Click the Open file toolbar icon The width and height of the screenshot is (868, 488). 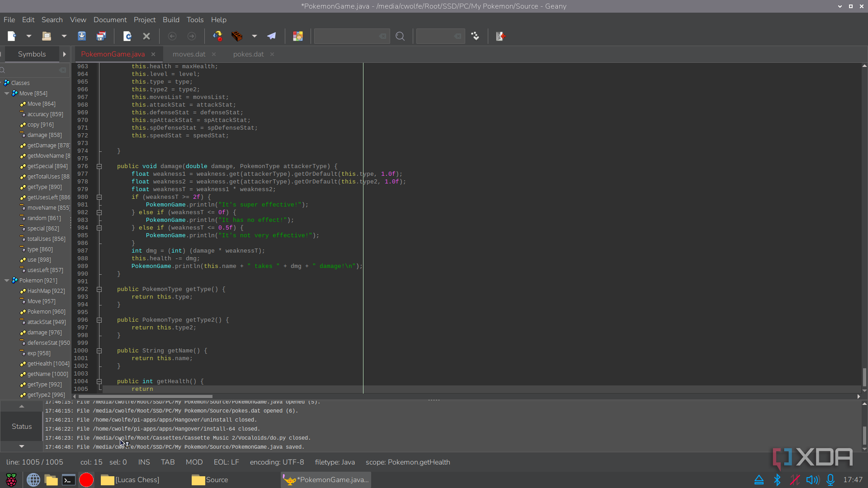click(x=47, y=36)
